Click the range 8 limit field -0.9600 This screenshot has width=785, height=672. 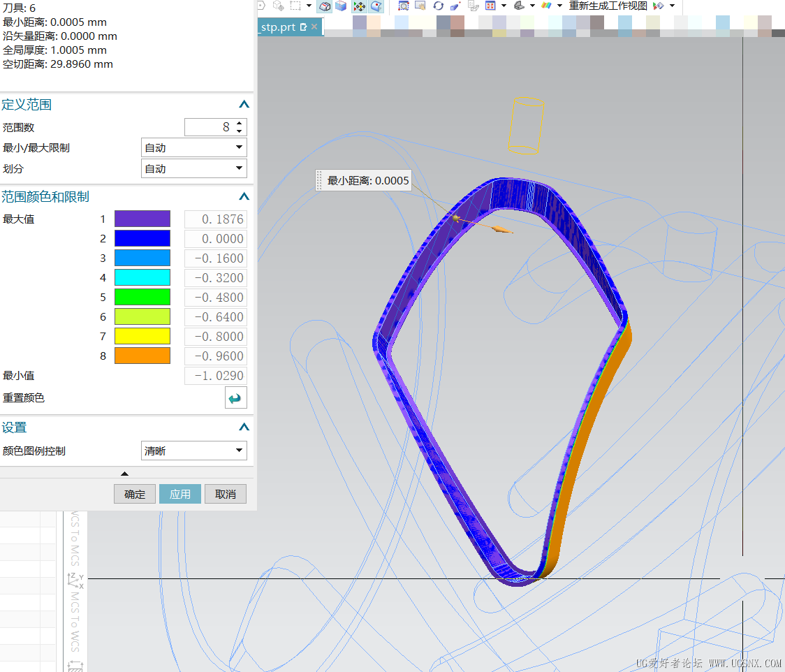pyautogui.click(x=216, y=356)
